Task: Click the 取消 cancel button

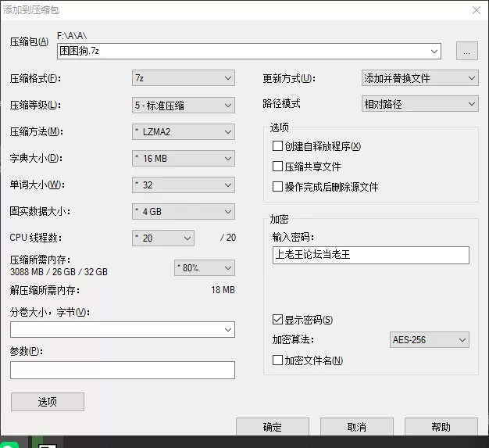Action: tap(357, 427)
